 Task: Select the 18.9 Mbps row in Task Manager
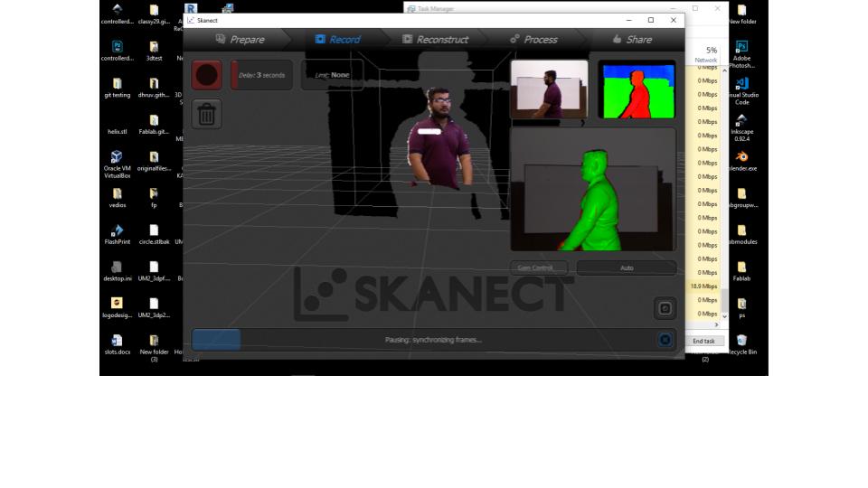tap(703, 286)
